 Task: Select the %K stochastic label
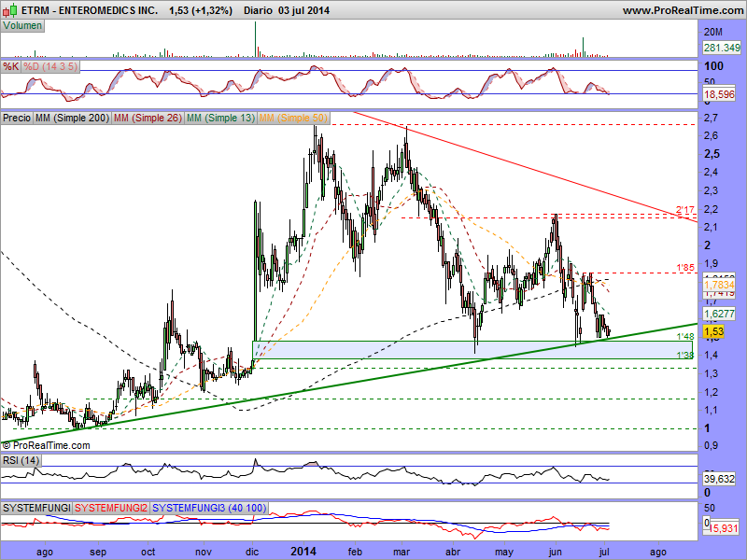[10, 66]
